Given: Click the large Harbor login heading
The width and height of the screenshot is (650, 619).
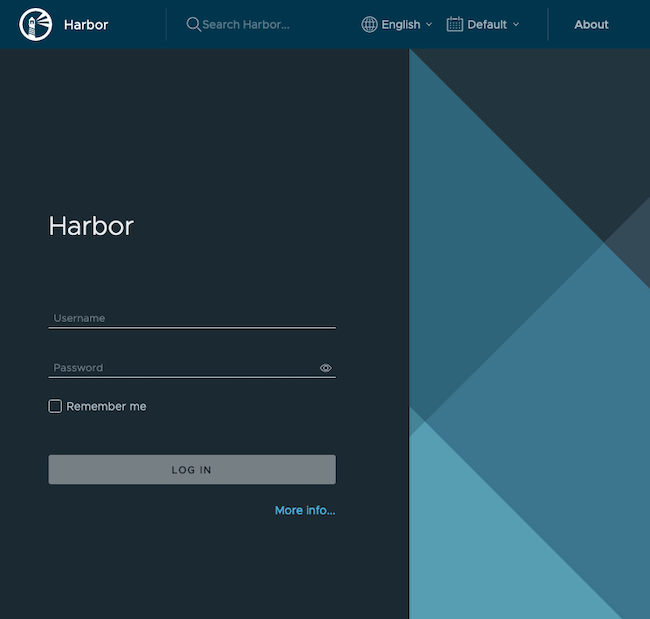Looking at the screenshot, I should coord(91,226).
